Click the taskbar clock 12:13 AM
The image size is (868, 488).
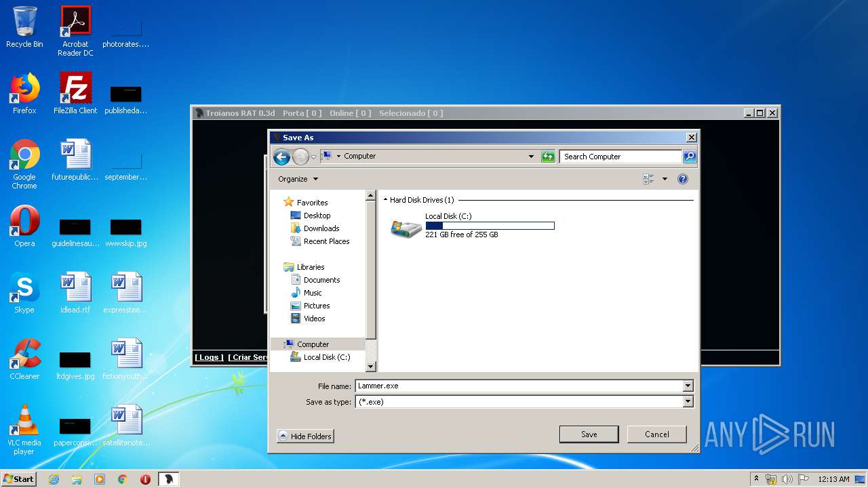point(833,479)
